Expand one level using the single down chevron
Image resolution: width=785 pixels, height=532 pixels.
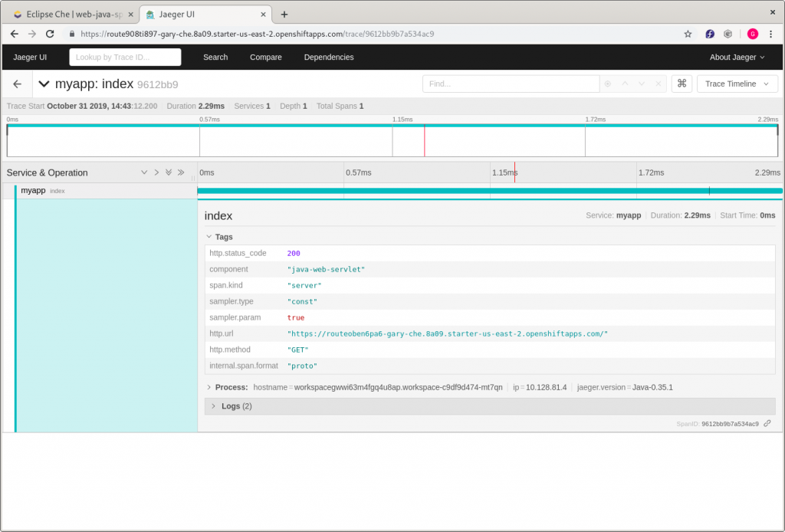[144, 172]
